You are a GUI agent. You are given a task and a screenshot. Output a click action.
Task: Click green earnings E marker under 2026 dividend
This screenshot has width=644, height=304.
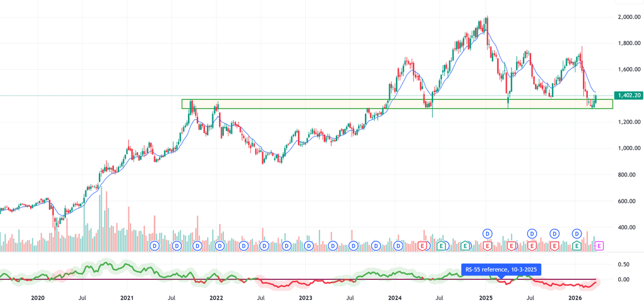[x=576, y=245]
